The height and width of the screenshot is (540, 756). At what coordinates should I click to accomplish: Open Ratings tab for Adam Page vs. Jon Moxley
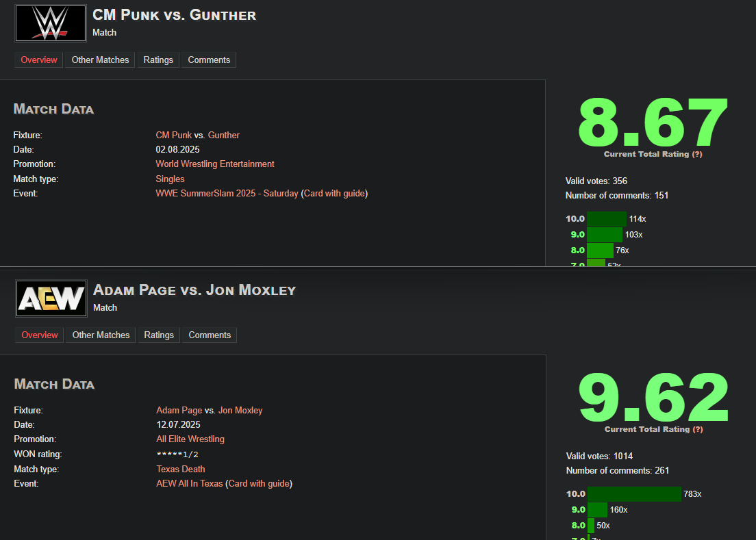point(159,335)
